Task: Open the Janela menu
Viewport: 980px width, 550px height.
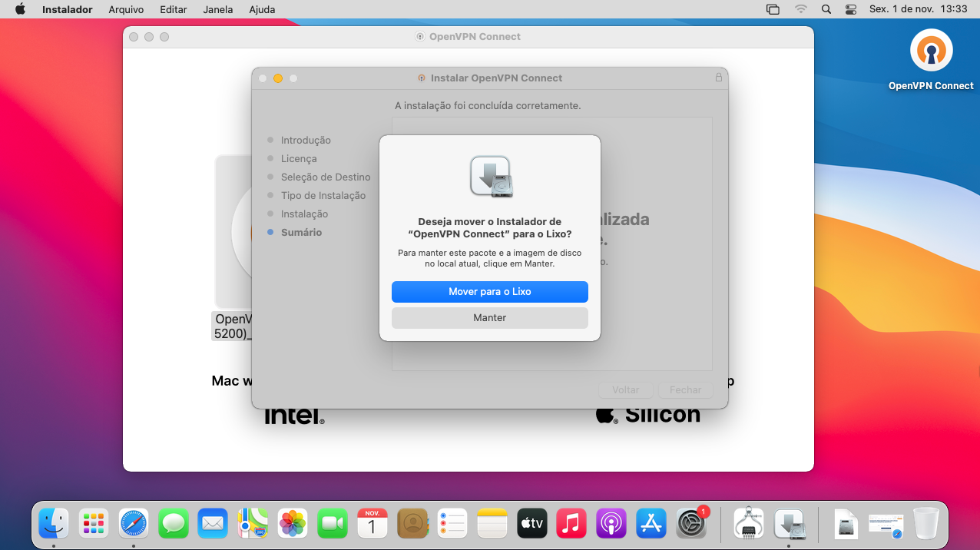Action: 218,9
